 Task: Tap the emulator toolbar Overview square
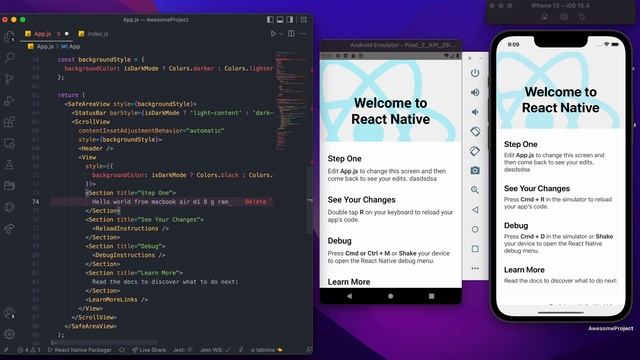click(475, 249)
